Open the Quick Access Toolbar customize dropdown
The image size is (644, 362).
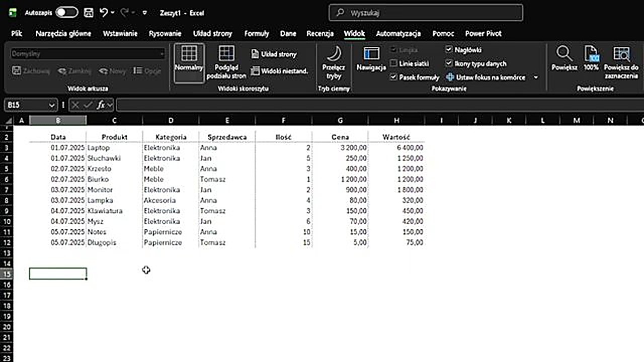[x=145, y=13]
